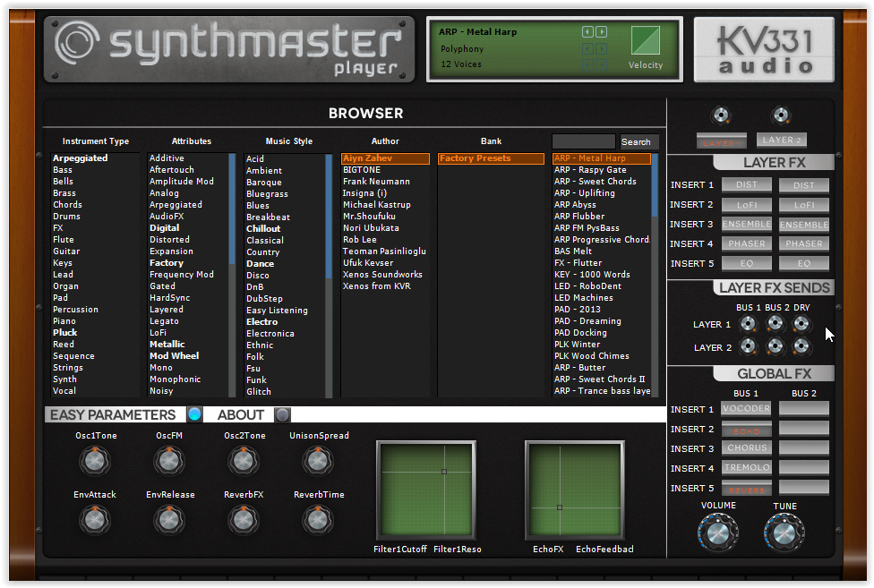Select author Aiyn Zahev
Viewport: 874px width, 588px height.
pos(385,158)
